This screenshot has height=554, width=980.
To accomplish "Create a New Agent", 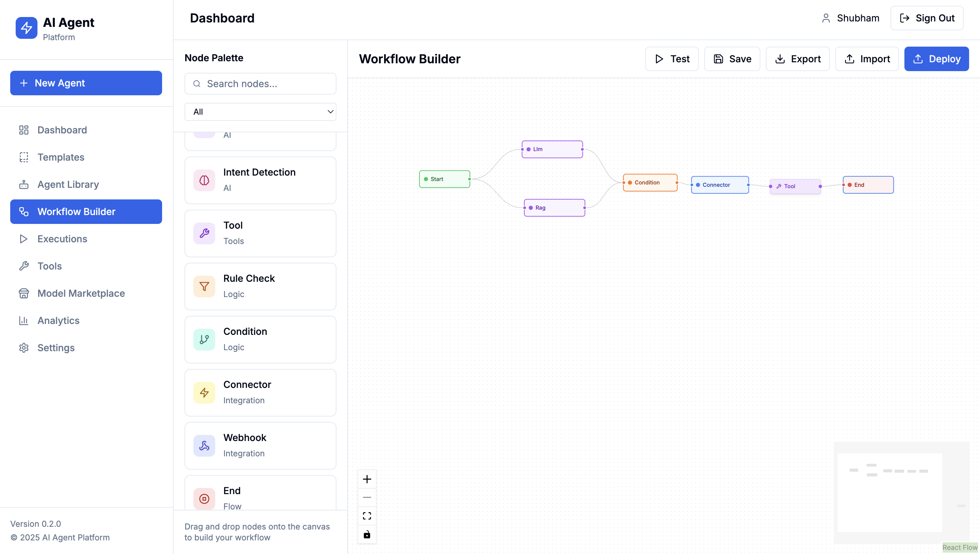I will point(86,83).
